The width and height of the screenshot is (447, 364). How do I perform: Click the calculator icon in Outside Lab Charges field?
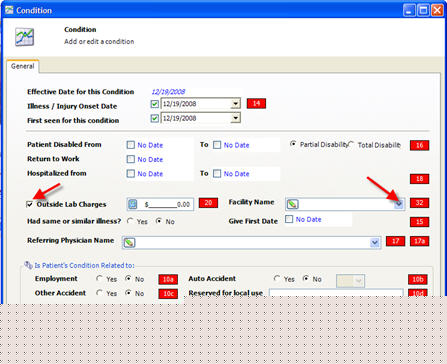[x=133, y=204]
